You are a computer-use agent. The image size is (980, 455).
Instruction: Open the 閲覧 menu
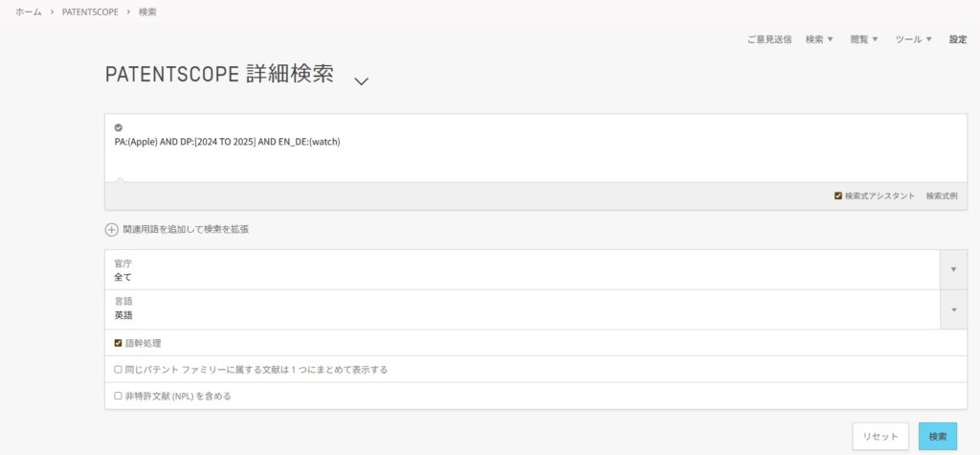(864, 39)
